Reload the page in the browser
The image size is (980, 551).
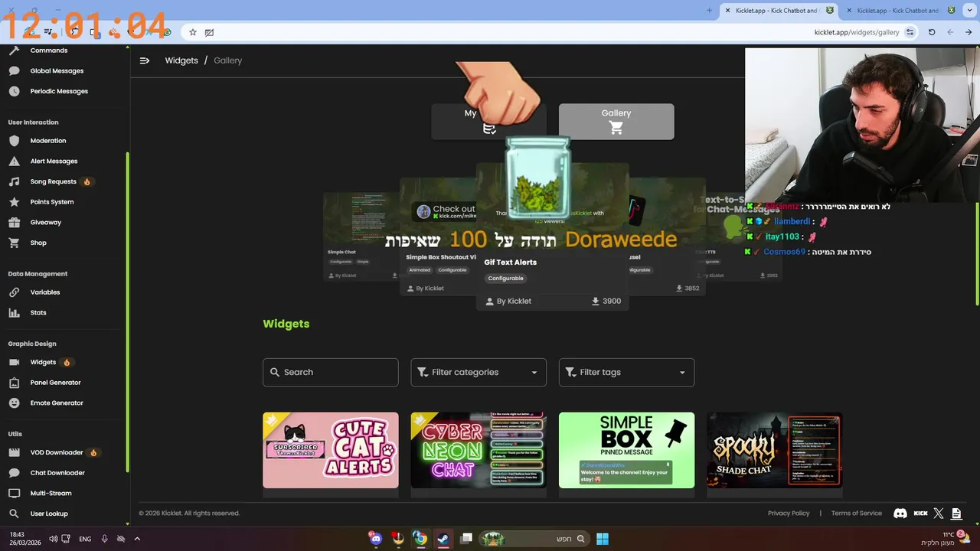tap(932, 32)
